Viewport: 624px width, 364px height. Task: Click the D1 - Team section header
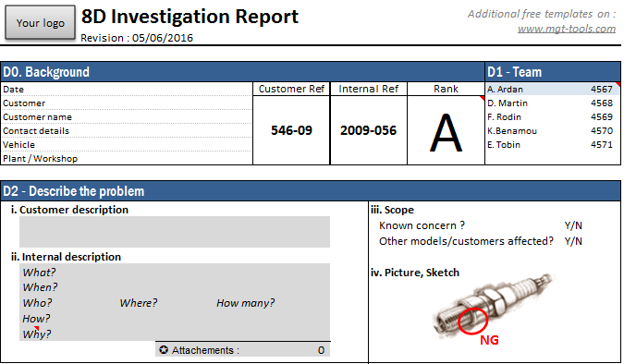[553, 72]
